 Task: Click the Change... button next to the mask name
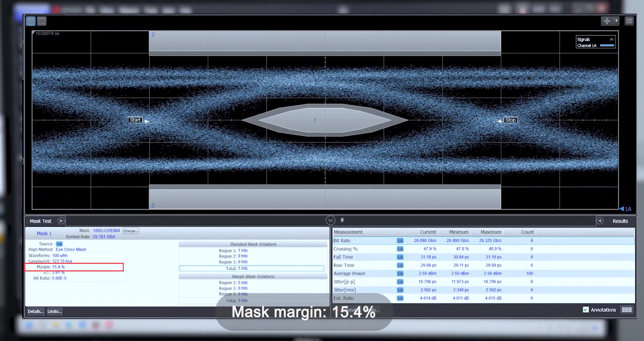[x=131, y=231]
